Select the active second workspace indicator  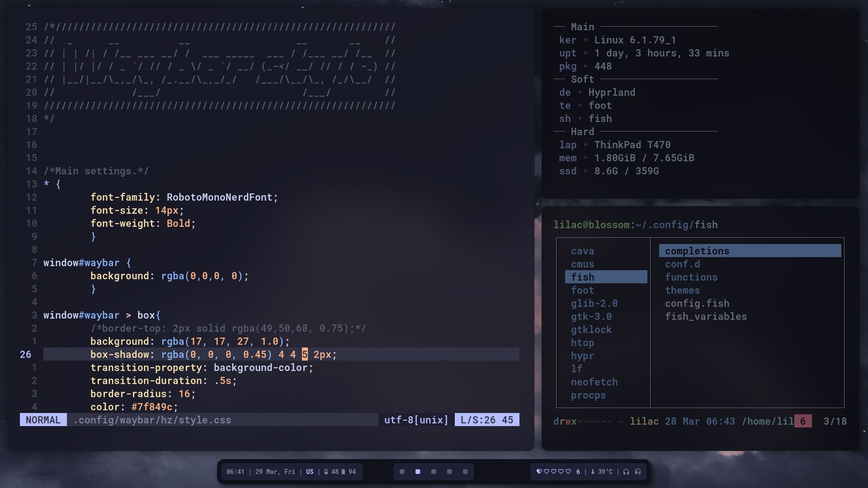pos(418,472)
